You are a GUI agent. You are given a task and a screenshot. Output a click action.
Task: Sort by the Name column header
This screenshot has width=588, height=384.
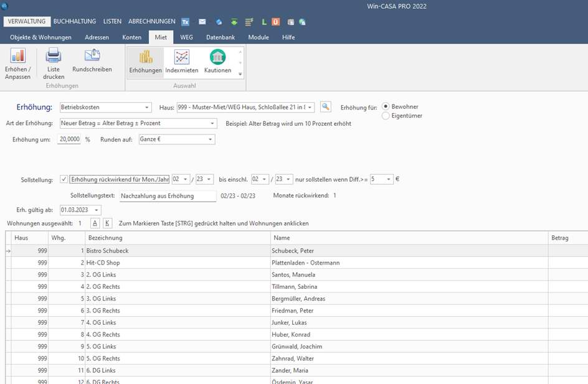coord(409,238)
